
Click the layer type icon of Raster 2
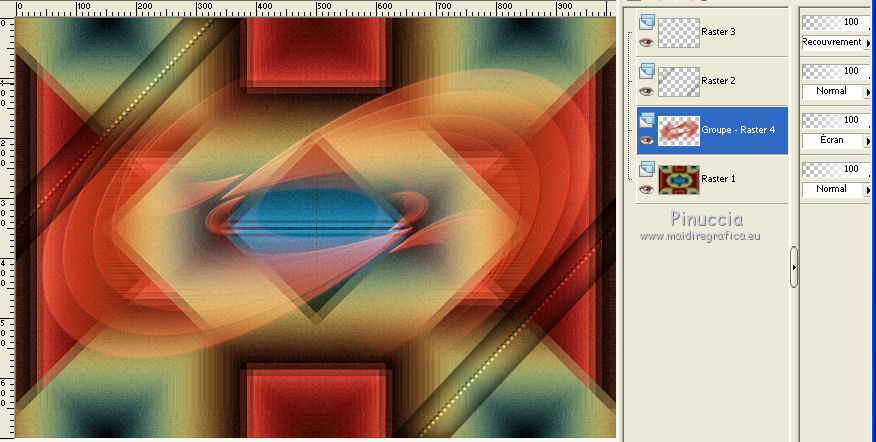point(647,70)
